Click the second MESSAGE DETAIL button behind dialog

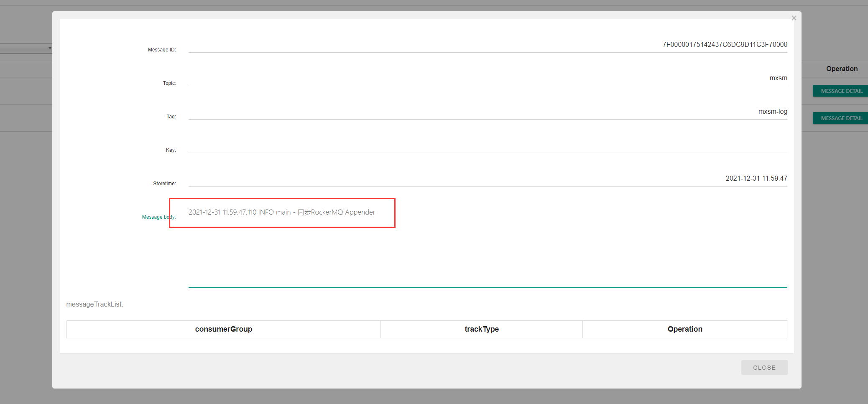(x=840, y=118)
